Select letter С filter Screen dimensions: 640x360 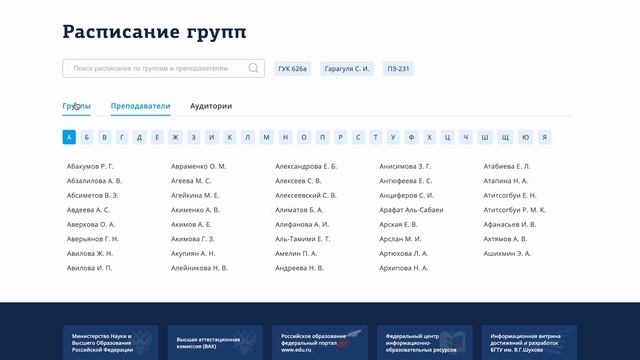coord(358,137)
